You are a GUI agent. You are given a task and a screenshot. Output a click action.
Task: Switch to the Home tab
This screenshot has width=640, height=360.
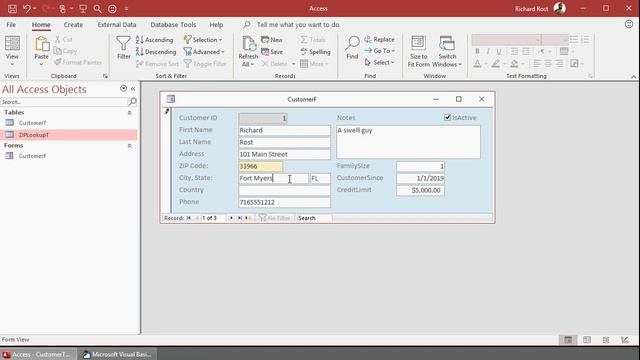point(41,24)
